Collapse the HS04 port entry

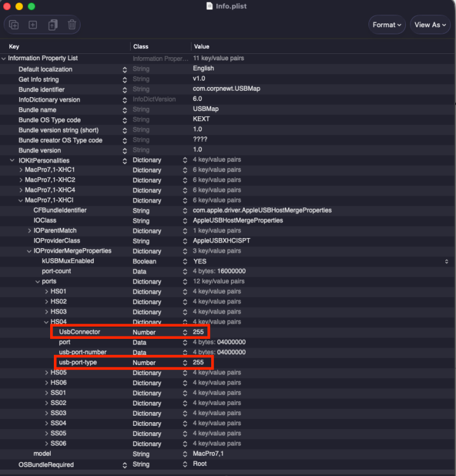coord(46,322)
